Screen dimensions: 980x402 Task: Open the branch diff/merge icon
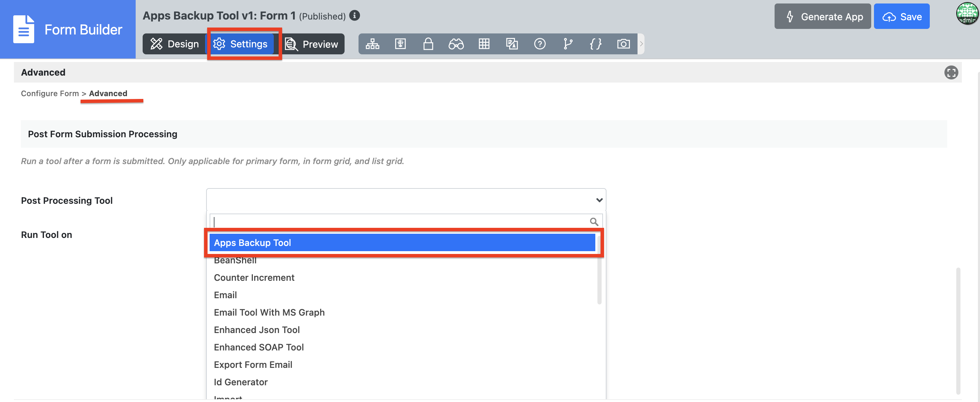[x=568, y=44]
